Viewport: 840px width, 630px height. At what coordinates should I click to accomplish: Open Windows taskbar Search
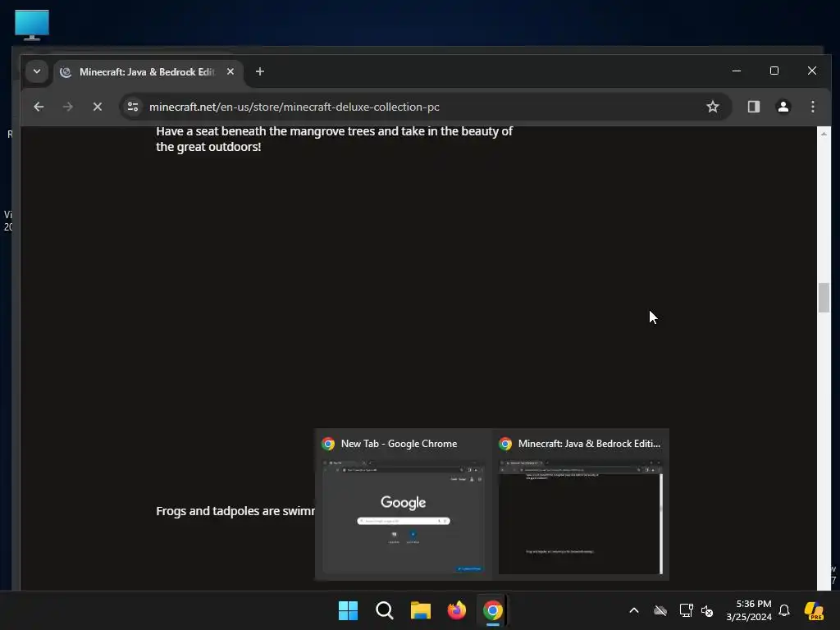(x=385, y=610)
